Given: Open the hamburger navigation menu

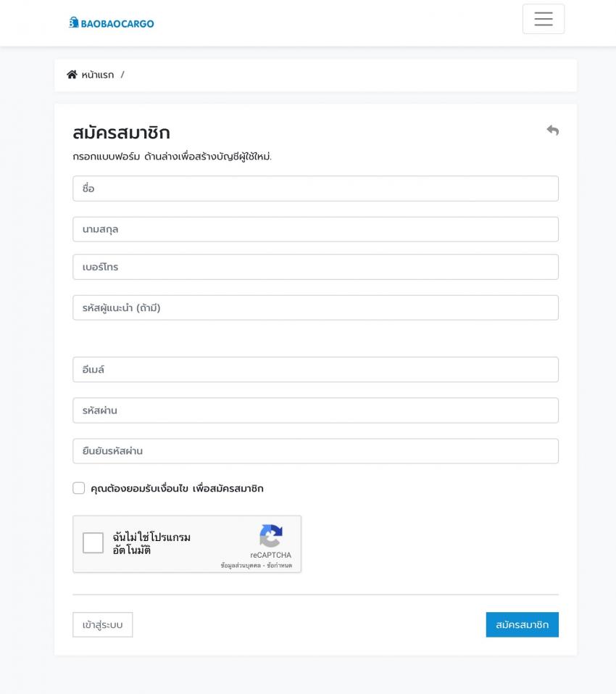Looking at the screenshot, I should 543,19.
